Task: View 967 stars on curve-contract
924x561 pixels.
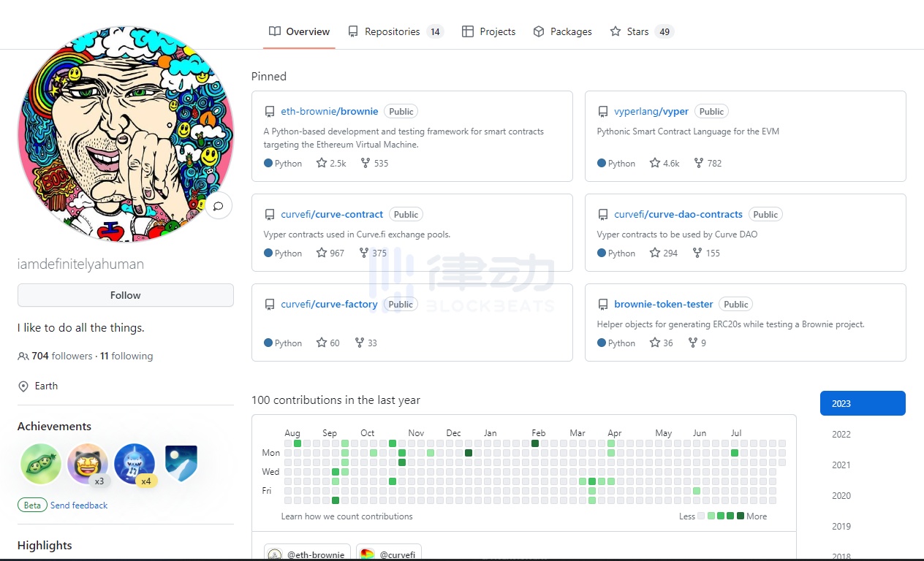Action: point(330,253)
